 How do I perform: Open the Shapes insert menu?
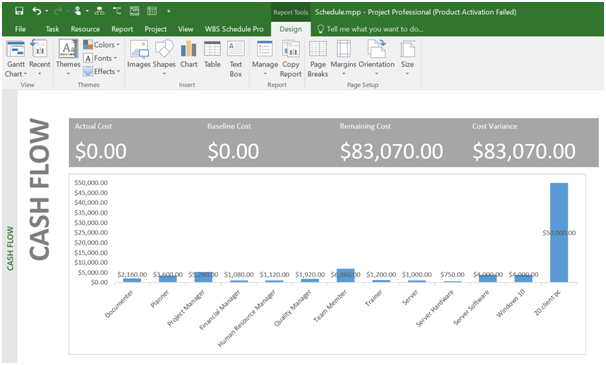click(164, 57)
